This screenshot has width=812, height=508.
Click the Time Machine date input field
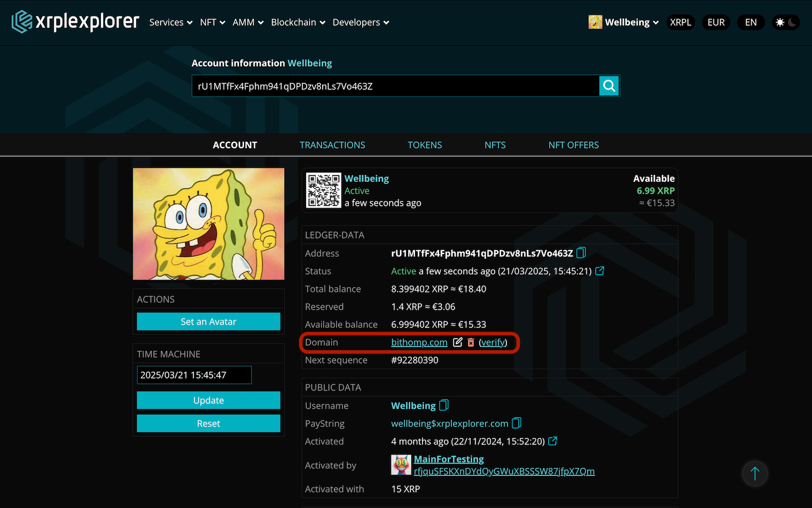coord(194,375)
